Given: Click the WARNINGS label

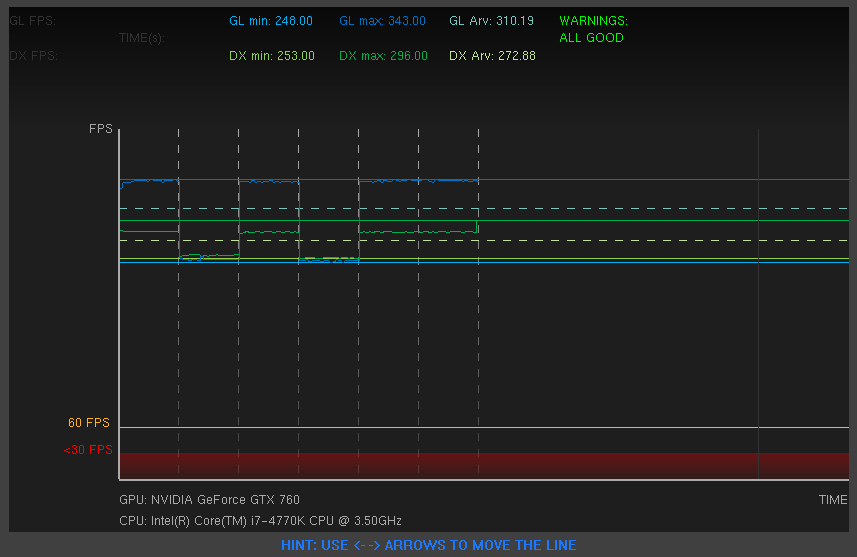Looking at the screenshot, I should point(594,21).
